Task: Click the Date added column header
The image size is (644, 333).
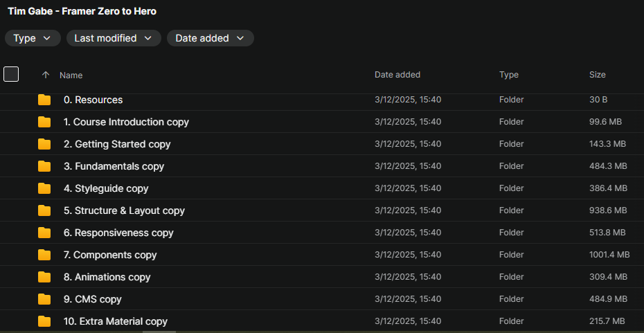Action: pyautogui.click(x=397, y=75)
